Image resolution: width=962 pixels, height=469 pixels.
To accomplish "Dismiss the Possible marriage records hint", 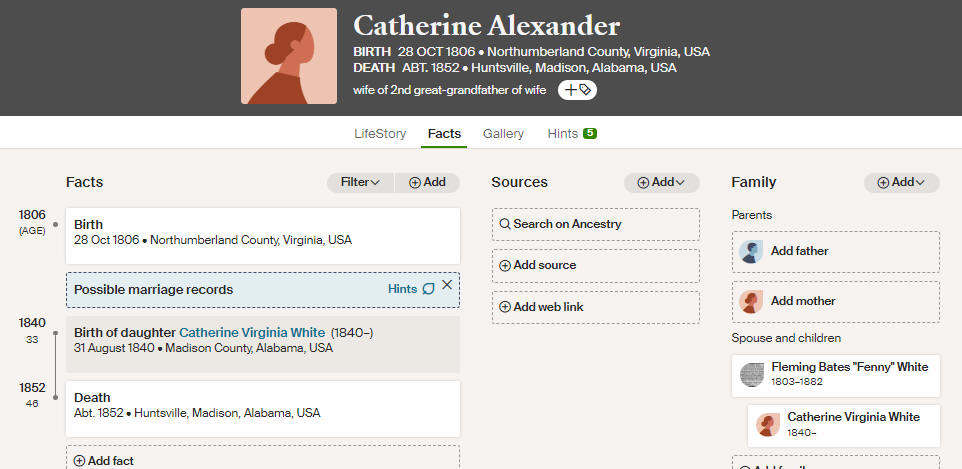I will click(447, 285).
